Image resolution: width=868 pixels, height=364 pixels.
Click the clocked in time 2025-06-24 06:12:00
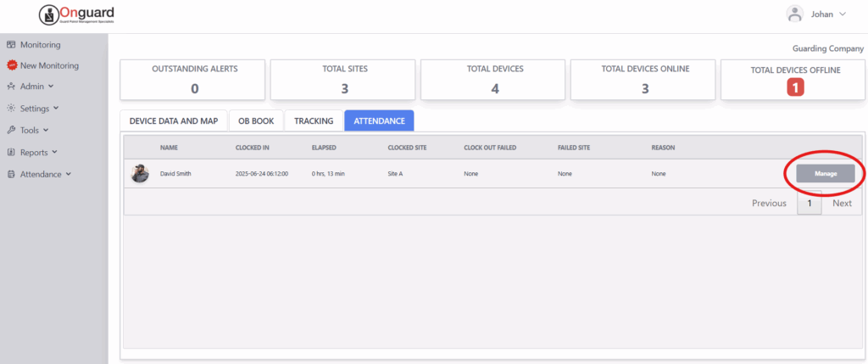click(x=262, y=173)
